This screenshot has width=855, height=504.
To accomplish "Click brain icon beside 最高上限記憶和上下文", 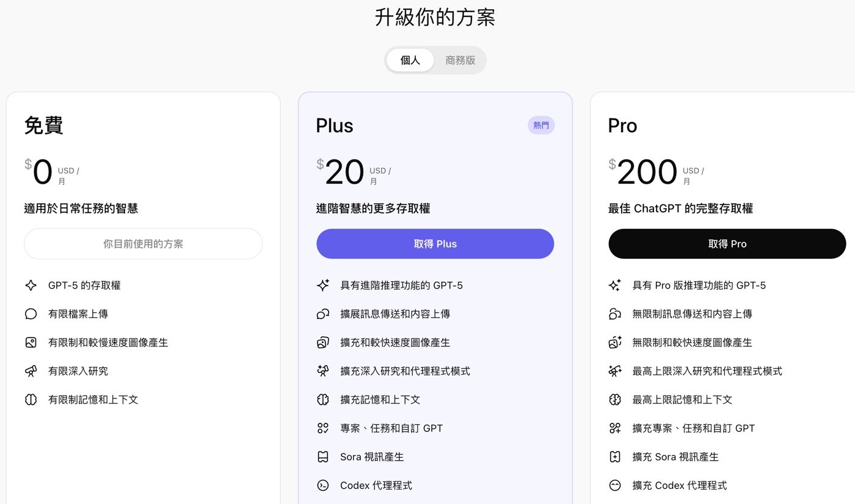I will (615, 400).
